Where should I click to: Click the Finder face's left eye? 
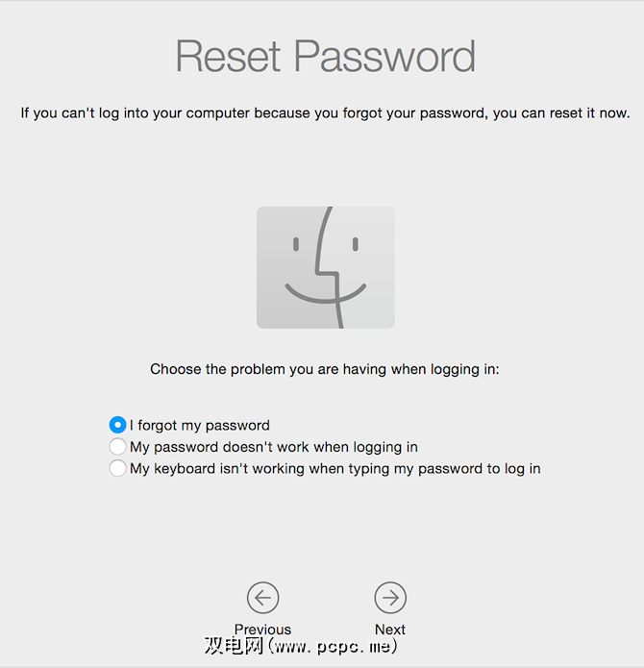295,245
